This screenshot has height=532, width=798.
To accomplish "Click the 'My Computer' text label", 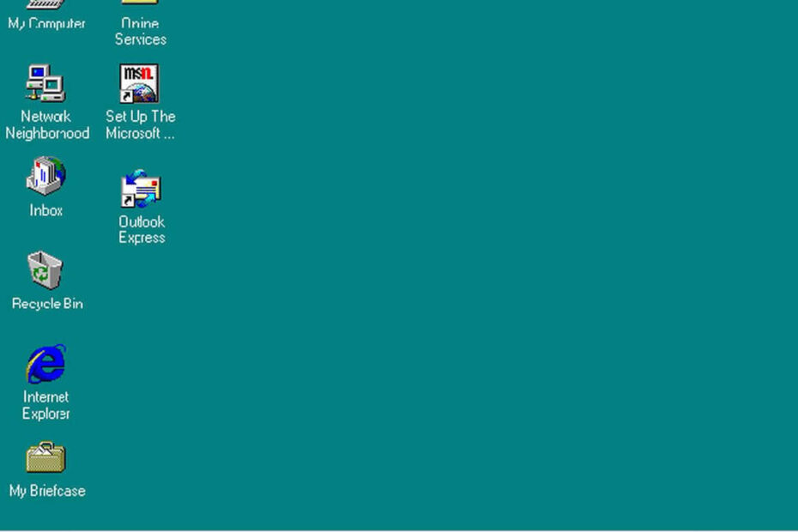I will [46, 24].
